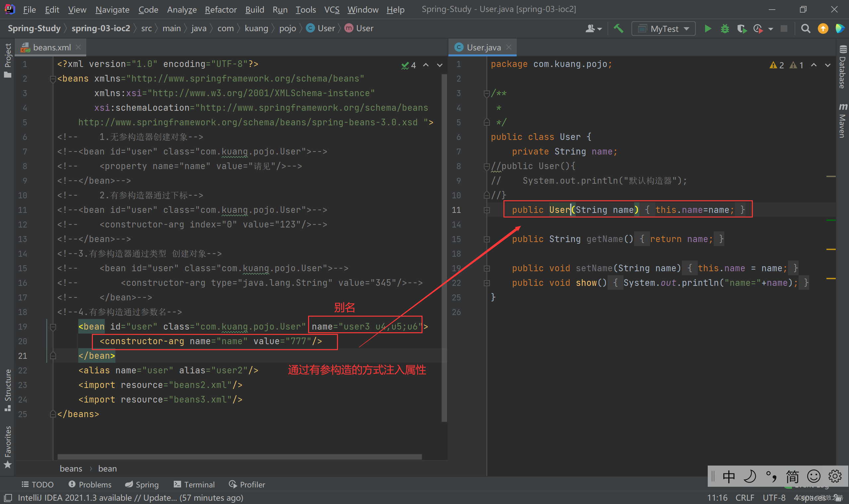Open the Refactor menu

pos(221,10)
